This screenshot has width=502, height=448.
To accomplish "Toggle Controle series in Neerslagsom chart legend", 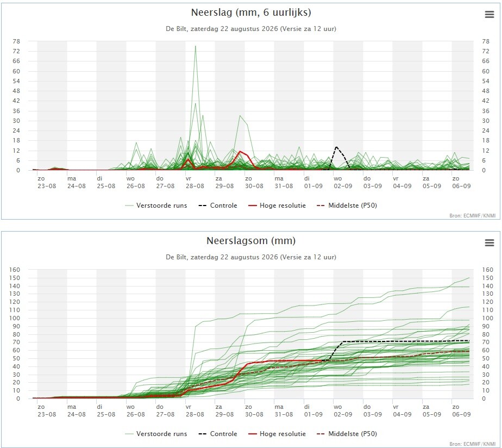I will (218, 433).
